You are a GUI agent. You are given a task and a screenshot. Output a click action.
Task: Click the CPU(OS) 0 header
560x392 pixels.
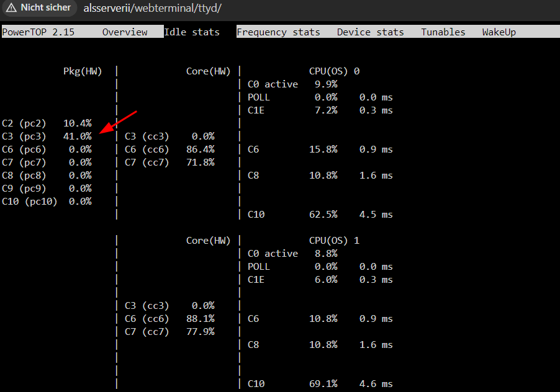click(x=334, y=71)
